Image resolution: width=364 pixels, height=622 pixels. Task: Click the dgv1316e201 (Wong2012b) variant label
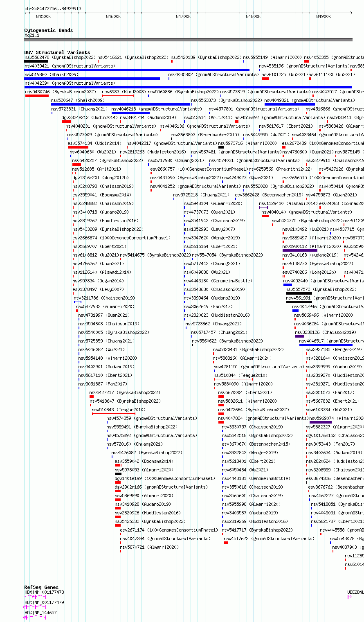[101, 178]
